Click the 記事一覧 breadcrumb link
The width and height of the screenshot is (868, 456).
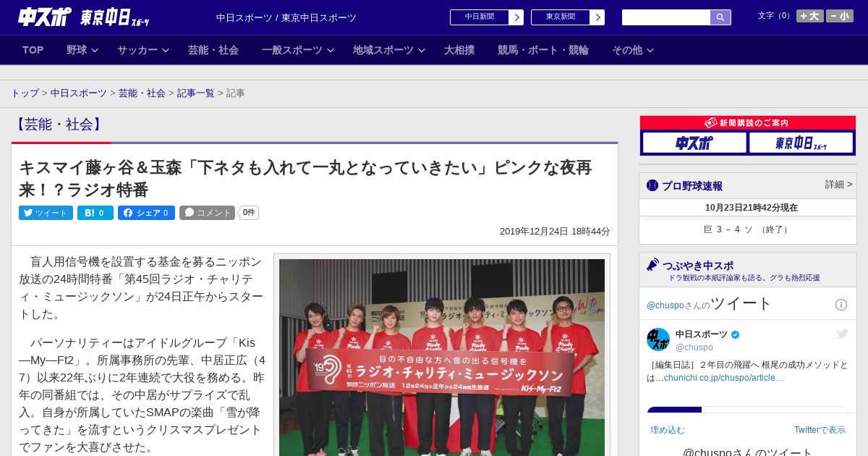(196, 93)
